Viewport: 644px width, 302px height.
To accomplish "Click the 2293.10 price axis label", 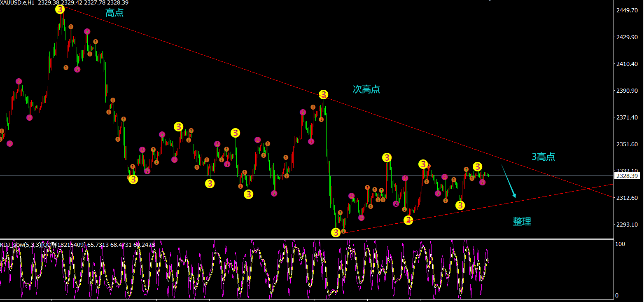I will tap(628, 225).
